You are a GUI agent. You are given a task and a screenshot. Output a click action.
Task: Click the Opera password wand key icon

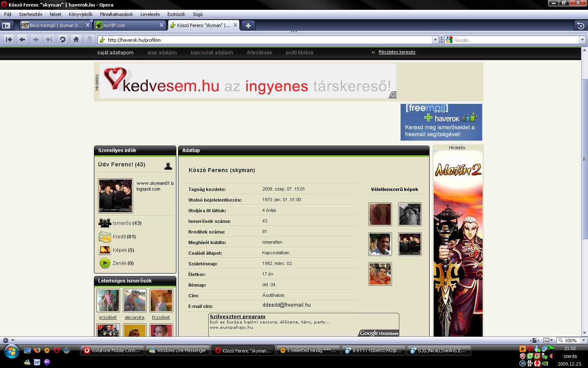[89, 40]
